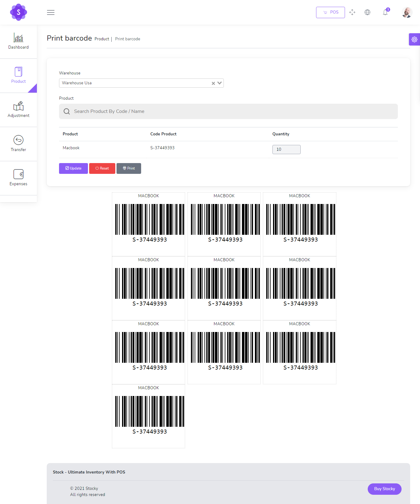Clear the Warehouse Usa selection

tap(213, 83)
